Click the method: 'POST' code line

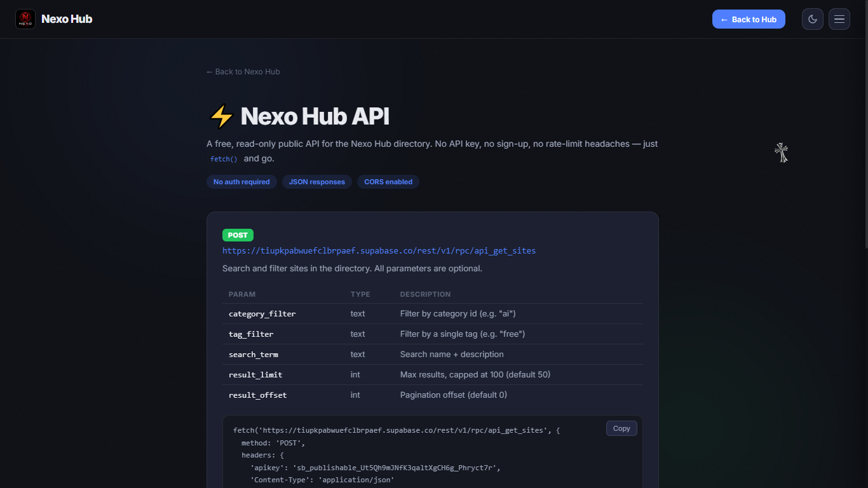[x=273, y=443]
